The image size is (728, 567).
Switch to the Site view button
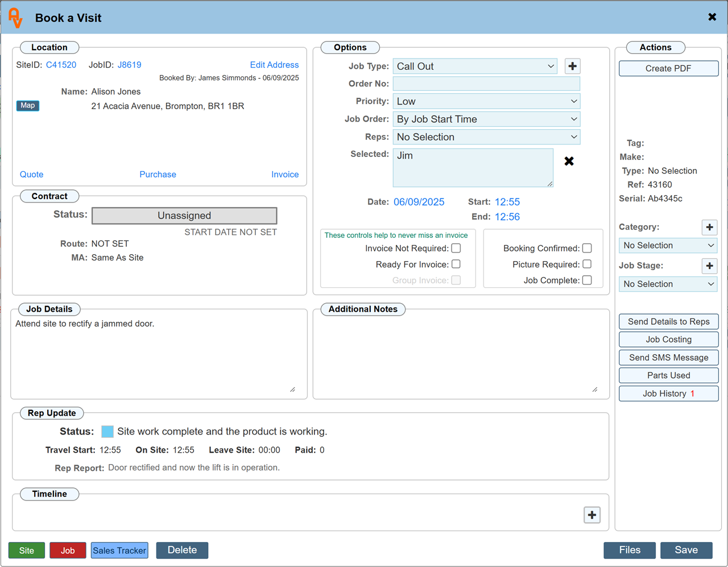click(27, 551)
